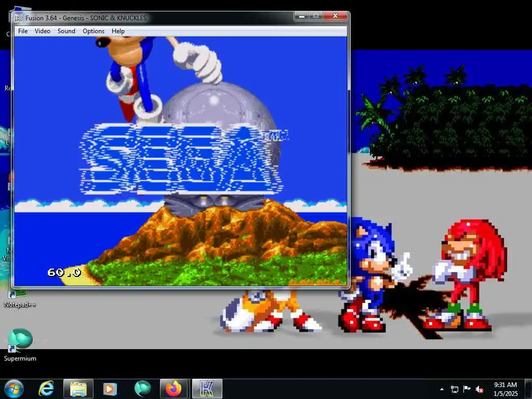Image resolution: width=532 pixels, height=399 pixels.
Task: Open the Notepad++ desktop shortcut
Action: [x=20, y=299]
